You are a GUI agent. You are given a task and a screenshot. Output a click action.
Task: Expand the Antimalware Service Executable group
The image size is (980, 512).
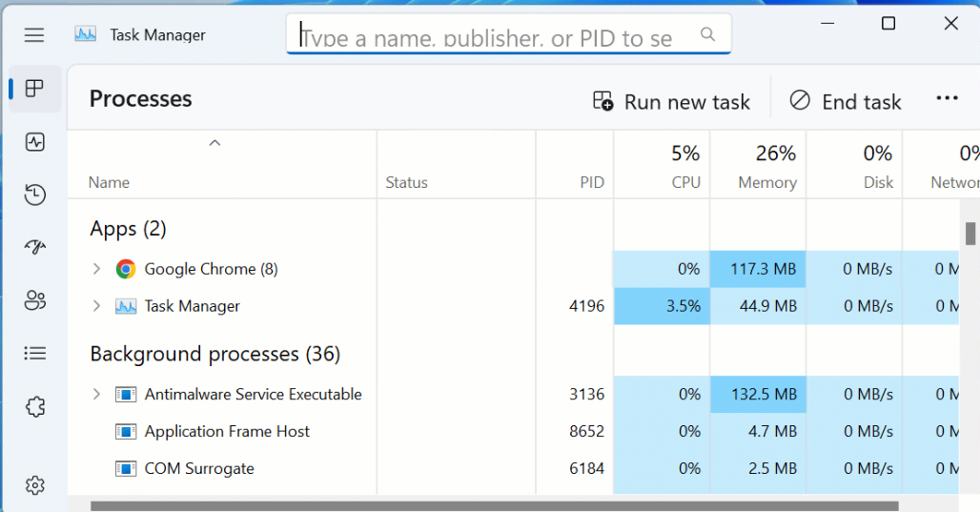tap(96, 395)
